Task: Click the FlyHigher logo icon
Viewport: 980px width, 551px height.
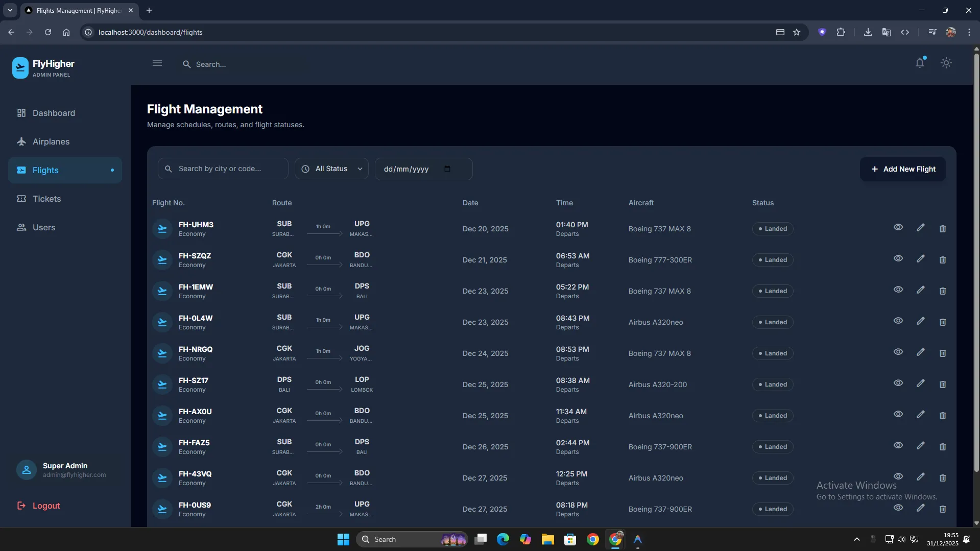Action: [20, 68]
